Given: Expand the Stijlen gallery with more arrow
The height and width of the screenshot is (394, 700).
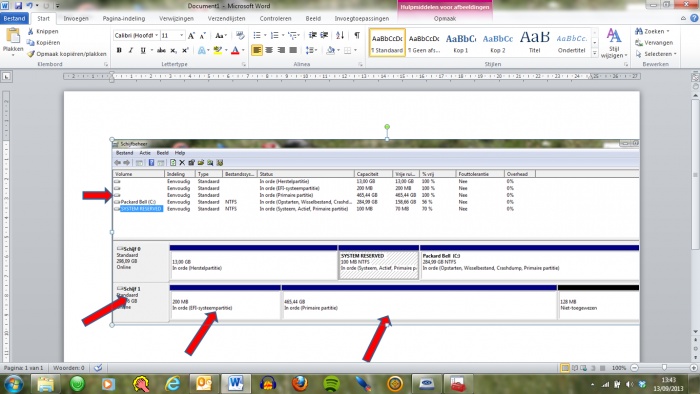Looking at the screenshot, I should [595, 53].
